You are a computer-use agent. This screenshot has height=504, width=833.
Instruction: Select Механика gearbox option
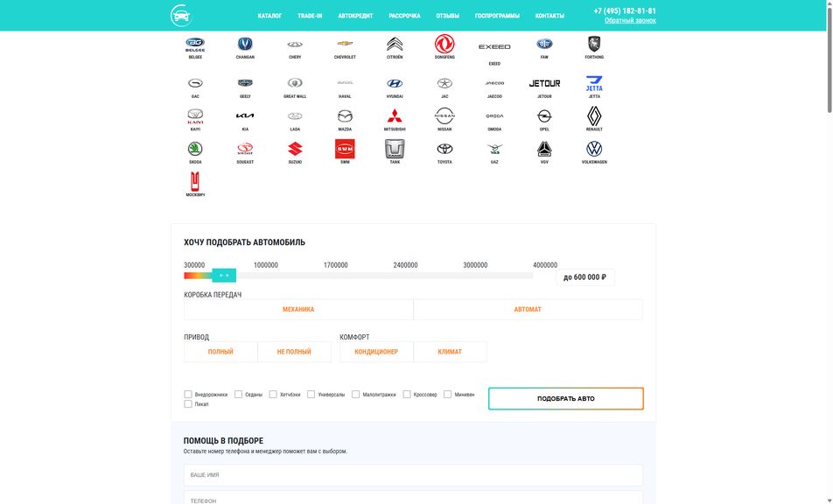click(298, 310)
